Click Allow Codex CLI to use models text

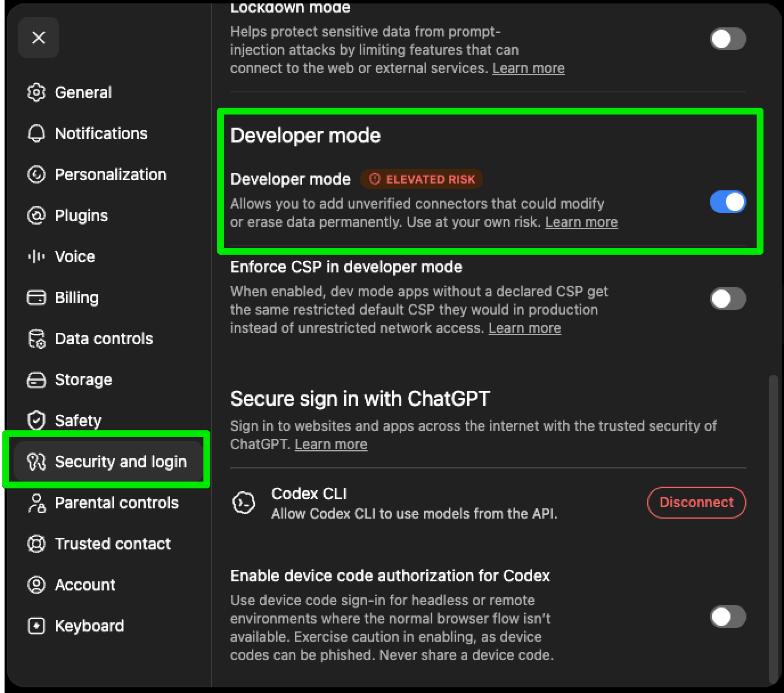click(414, 514)
